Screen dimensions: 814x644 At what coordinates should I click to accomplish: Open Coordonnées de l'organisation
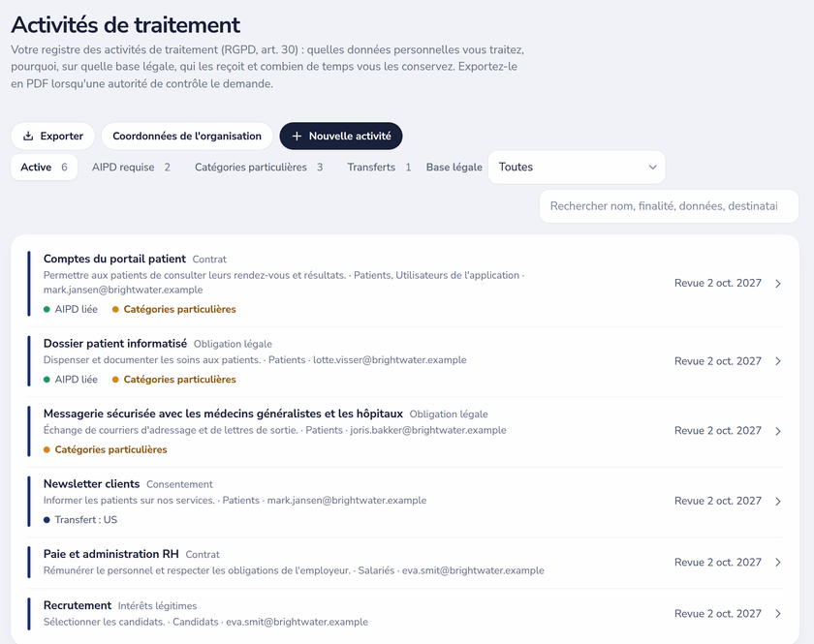[187, 136]
